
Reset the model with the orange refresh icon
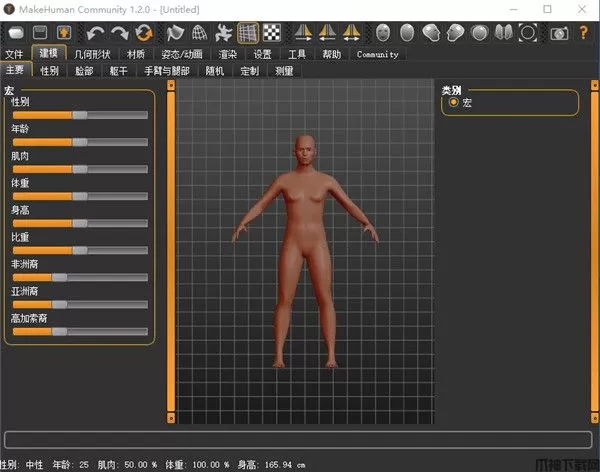[143, 33]
